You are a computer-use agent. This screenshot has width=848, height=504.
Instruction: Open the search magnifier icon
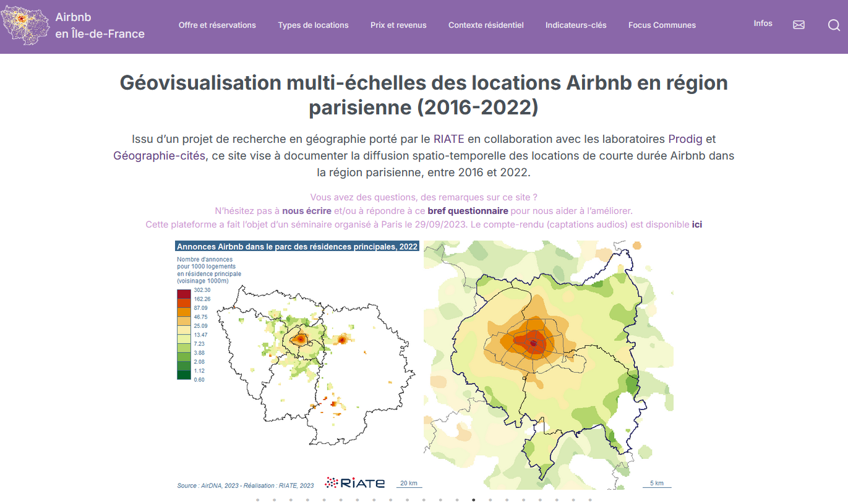pyautogui.click(x=834, y=25)
